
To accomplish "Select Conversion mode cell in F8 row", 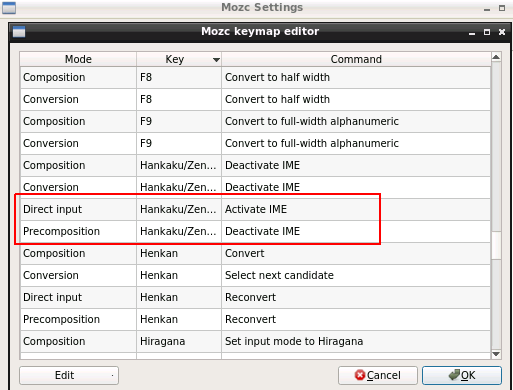I will (78, 99).
